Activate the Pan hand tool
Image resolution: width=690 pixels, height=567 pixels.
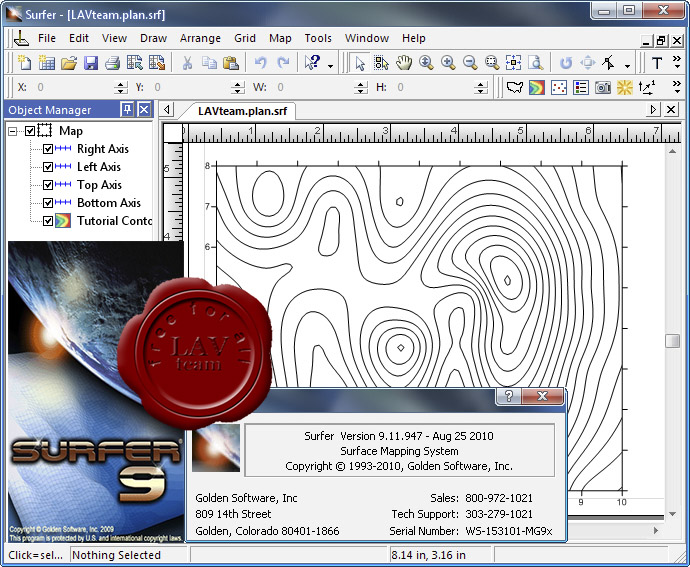click(404, 63)
